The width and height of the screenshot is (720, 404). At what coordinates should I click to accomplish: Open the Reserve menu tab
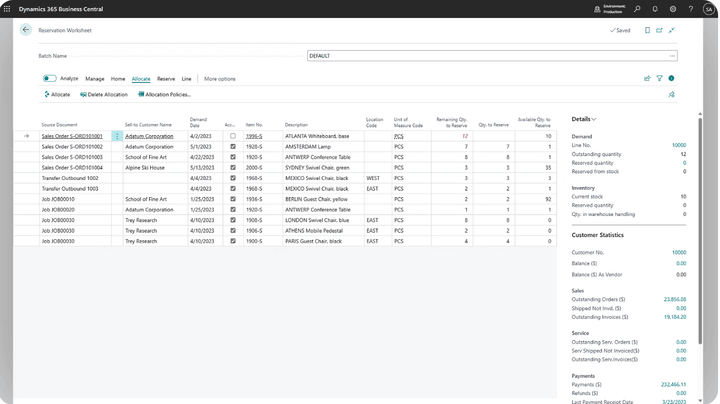pyautogui.click(x=166, y=78)
